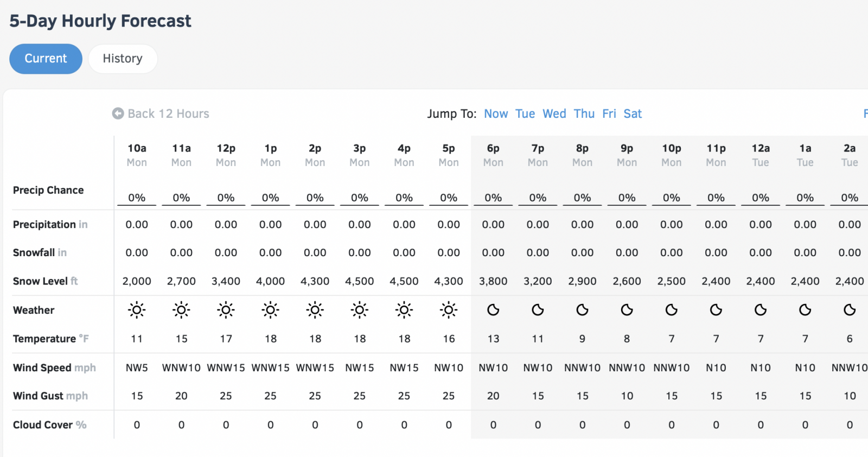Click the Back 12 Hours arrow icon

tap(118, 113)
